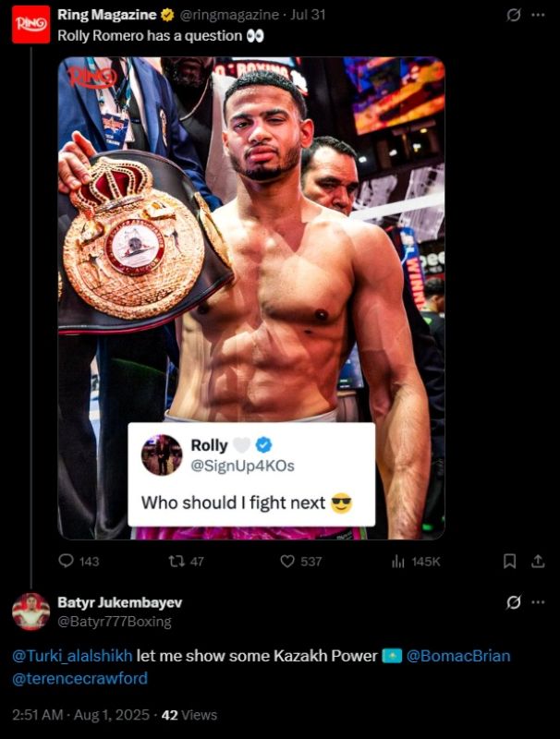The height and width of the screenshot is (739, 560).
Task: Click the Ring Magazine display name
Action: 107,15
